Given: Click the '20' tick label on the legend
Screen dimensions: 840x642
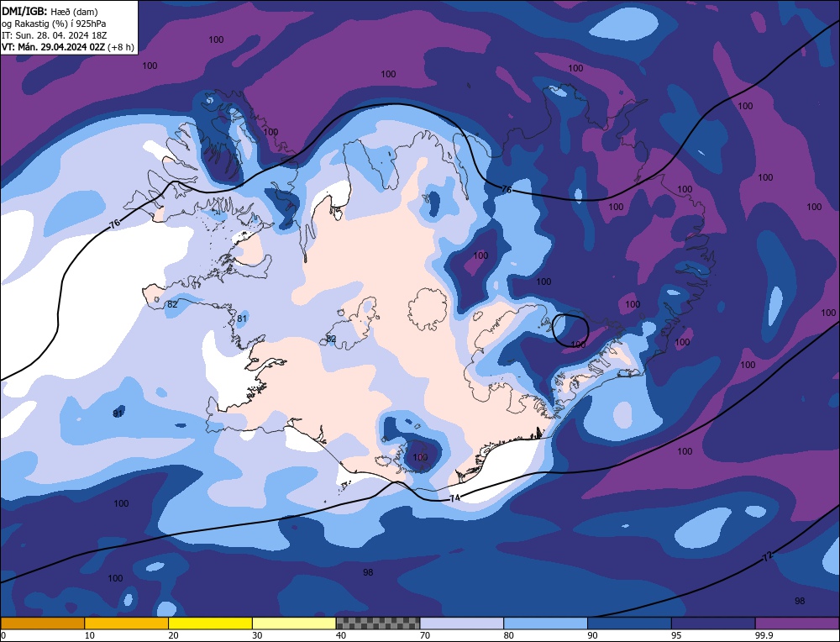Looking at the screenshot, I should click(x=173, y=635).
